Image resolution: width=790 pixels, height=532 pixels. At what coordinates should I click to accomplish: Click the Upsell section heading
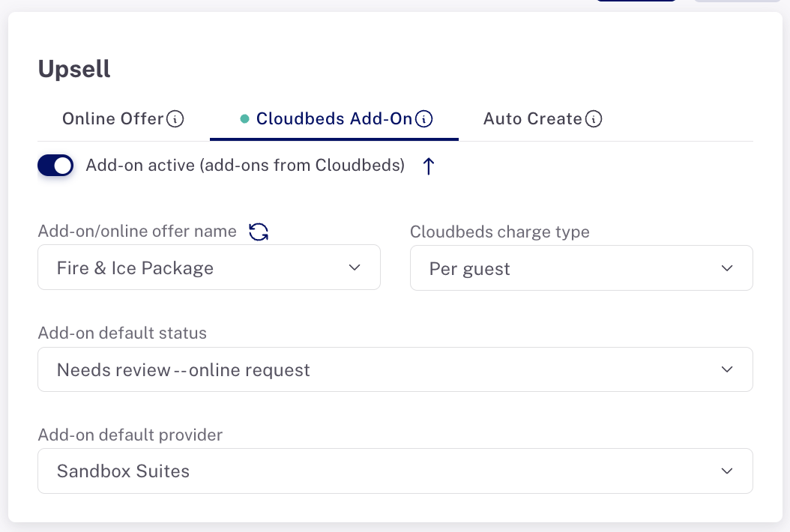pos(74,69)
